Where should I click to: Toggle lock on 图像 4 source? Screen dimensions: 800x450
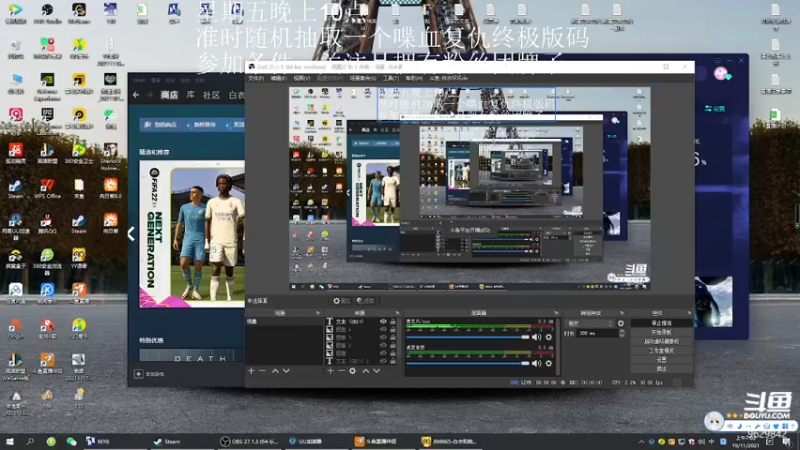[x=393, y=330]
